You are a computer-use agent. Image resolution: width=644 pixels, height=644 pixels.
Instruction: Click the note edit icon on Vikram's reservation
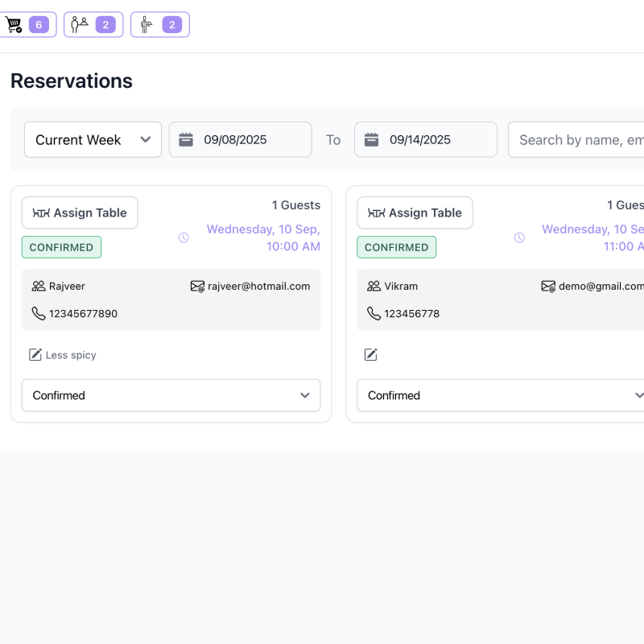point(371,355)
